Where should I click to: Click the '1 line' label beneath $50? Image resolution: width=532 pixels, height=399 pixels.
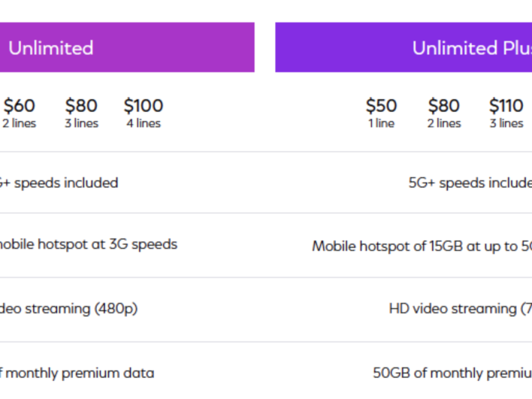click(381, 123)
